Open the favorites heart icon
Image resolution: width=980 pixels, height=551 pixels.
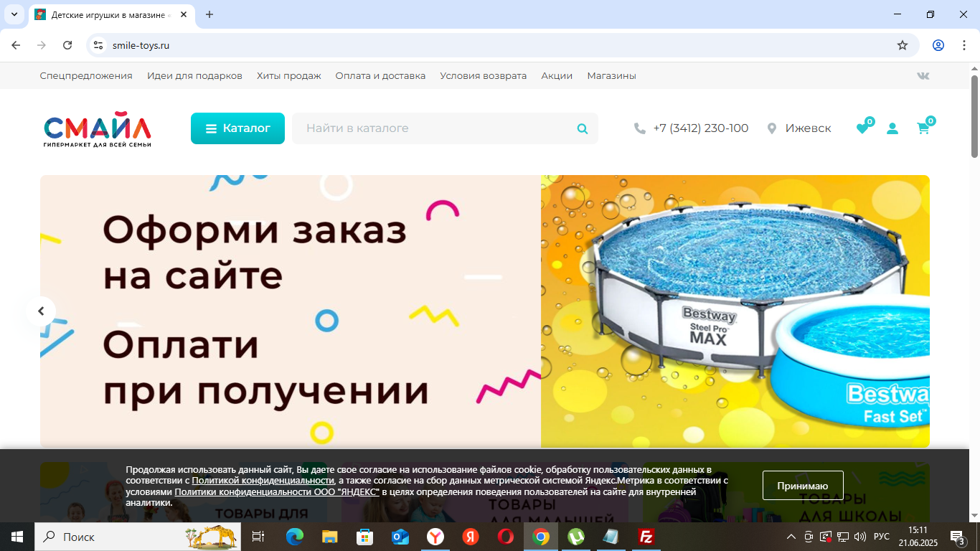click(x=862, y=128)
